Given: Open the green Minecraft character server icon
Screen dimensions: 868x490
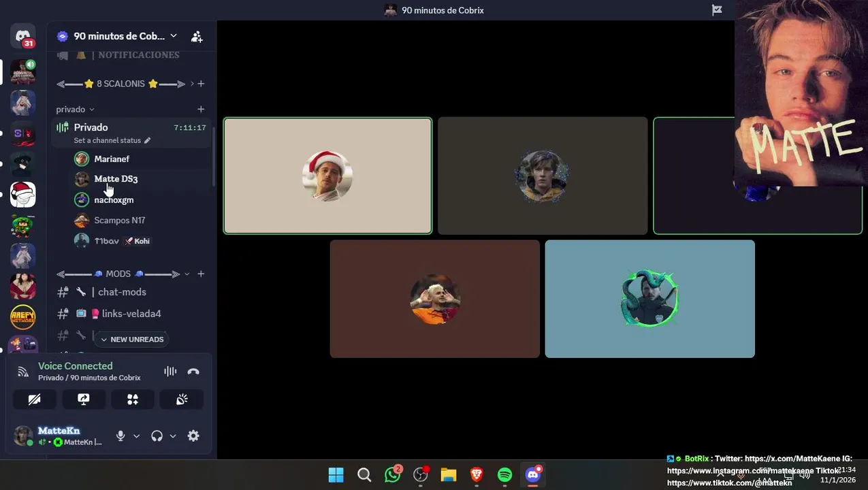Looking at the screenshot, I should click(x=23, y=225).
